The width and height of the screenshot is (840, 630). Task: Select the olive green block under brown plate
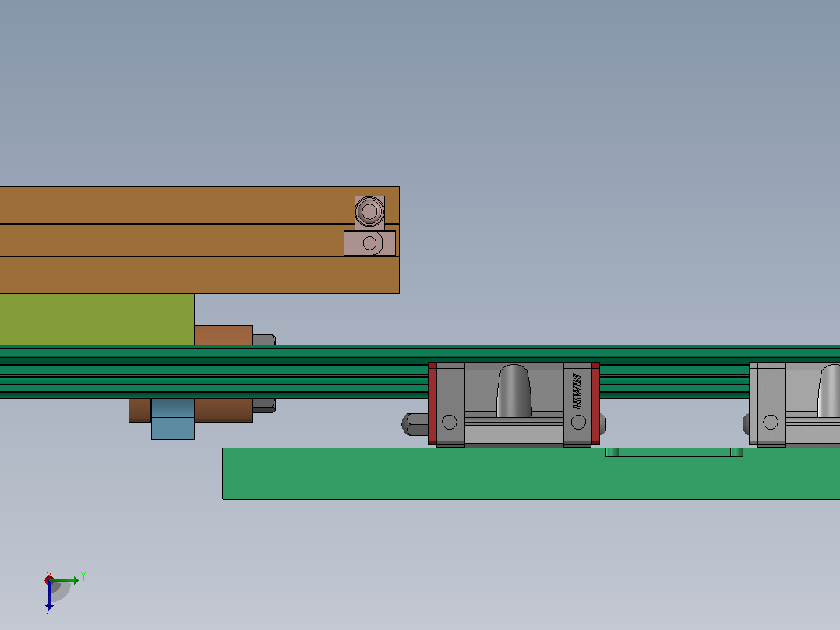97,319
